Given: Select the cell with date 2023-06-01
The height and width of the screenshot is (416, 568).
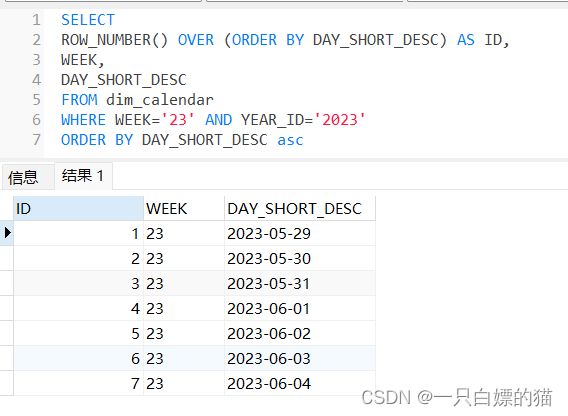Looking at the screenshot, I should tap(300, 308).
